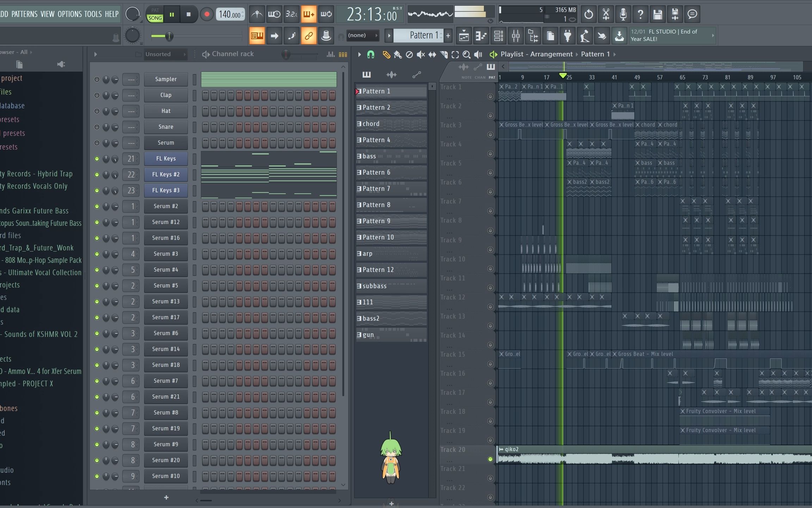Image resolution: width=812 pixels, height=508 pixels.
Task: Stop playback
Action: click(x=189, y=14)
